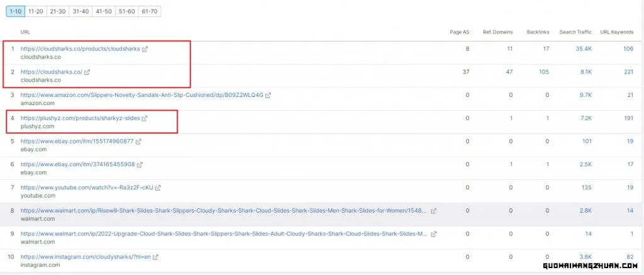
Task: Switch to the 21-30 results page
Action: [x=58, y=11]
